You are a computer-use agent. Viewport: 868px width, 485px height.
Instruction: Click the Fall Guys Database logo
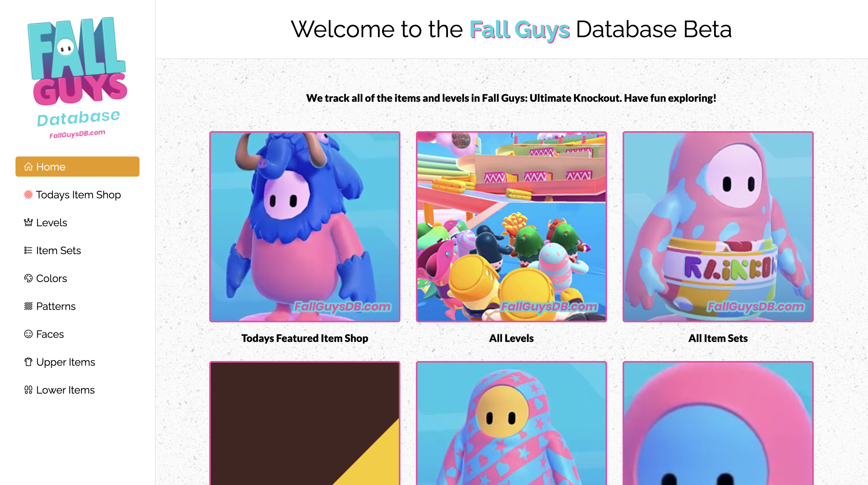(78, 77)
